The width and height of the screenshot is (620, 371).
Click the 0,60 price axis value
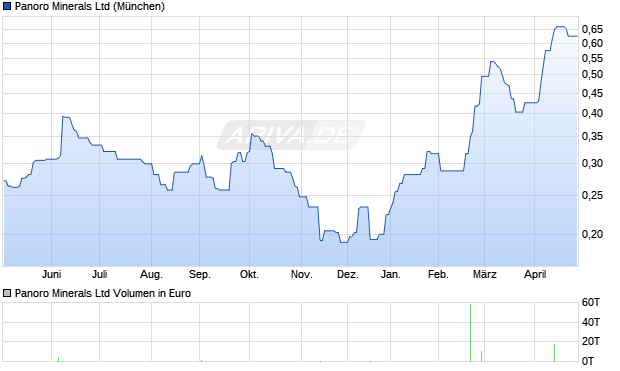tap(592, 43)
